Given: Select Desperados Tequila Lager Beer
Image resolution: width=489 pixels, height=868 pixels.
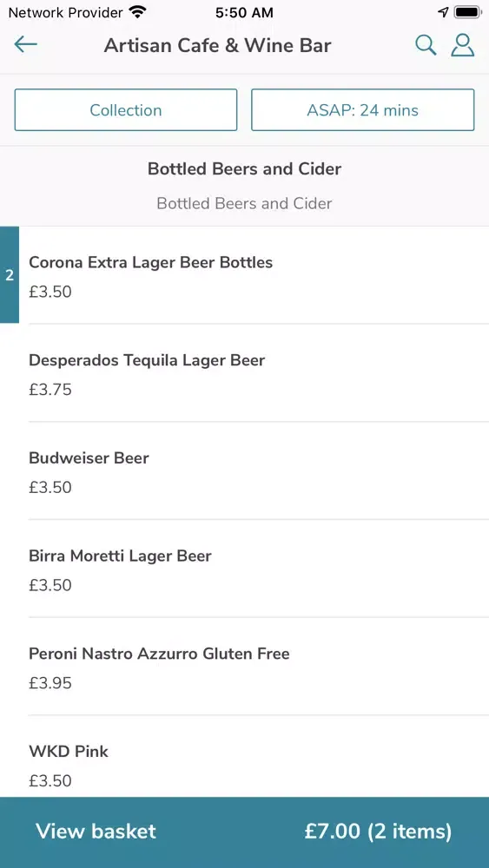Looking at the screenshot, I should [x=244, y=373].
